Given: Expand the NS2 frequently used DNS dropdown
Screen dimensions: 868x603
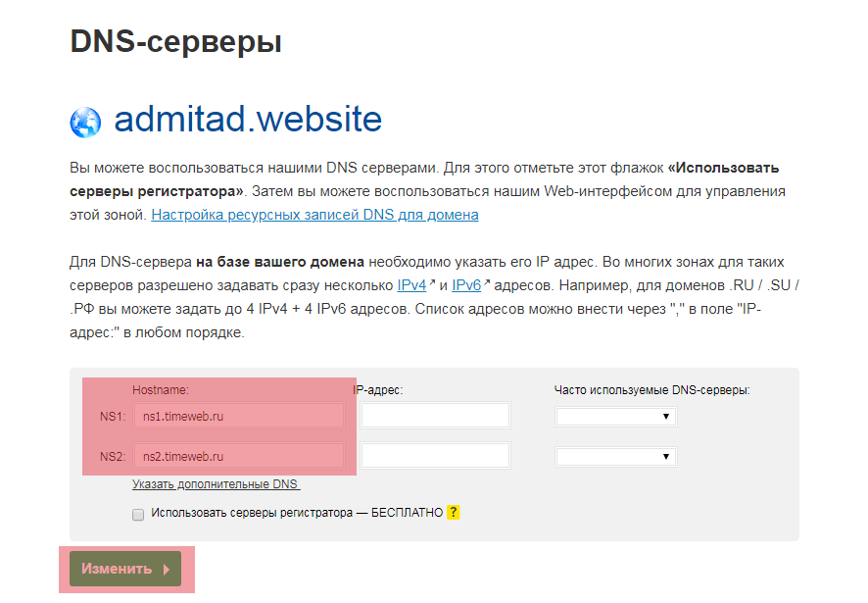Looking at the screenshot, I should 615,457.
